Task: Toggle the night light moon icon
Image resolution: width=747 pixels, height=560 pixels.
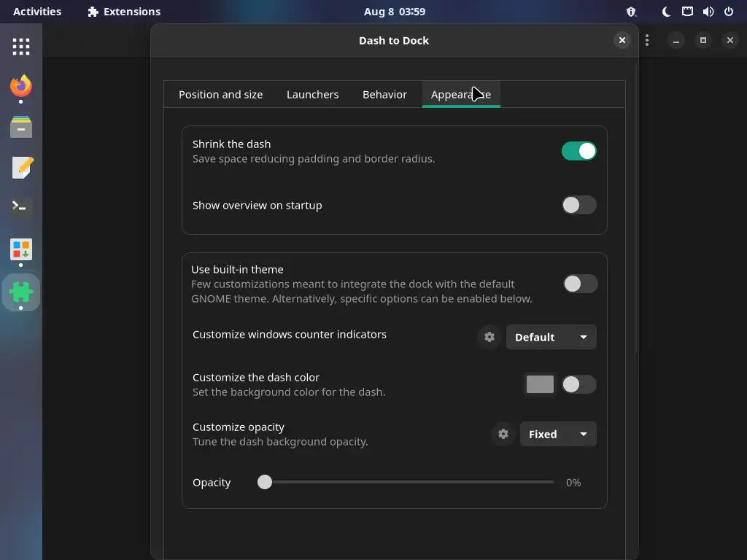Action: (666, 12)
